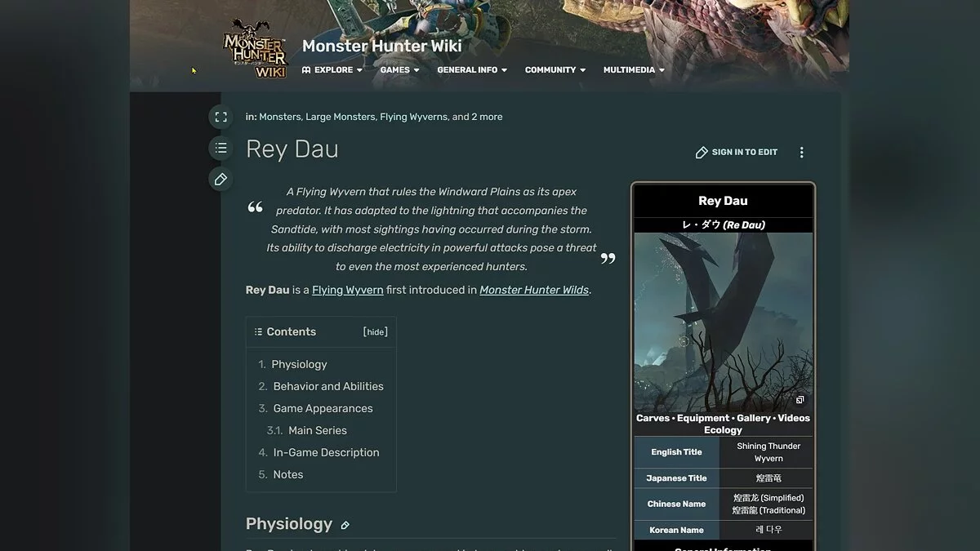Open the three-dot more options menu
Image resolution: width=980 pixels, height=551 pixels.
801,153
